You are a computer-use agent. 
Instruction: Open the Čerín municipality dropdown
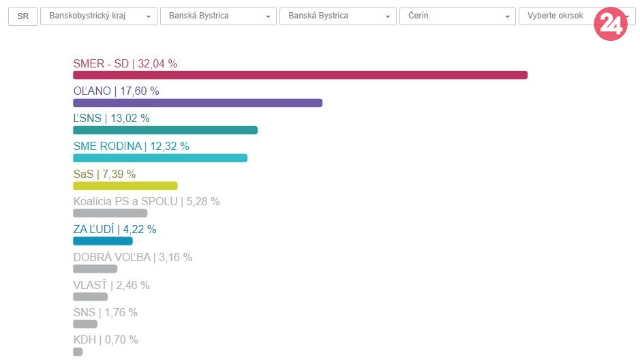[457, 16]
